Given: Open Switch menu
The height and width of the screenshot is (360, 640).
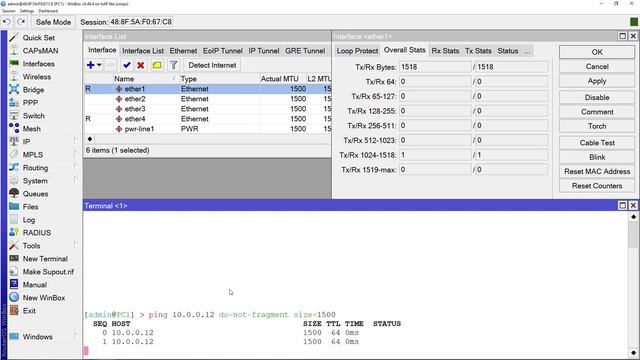Looking at the screenshot, I should [33, 116].
